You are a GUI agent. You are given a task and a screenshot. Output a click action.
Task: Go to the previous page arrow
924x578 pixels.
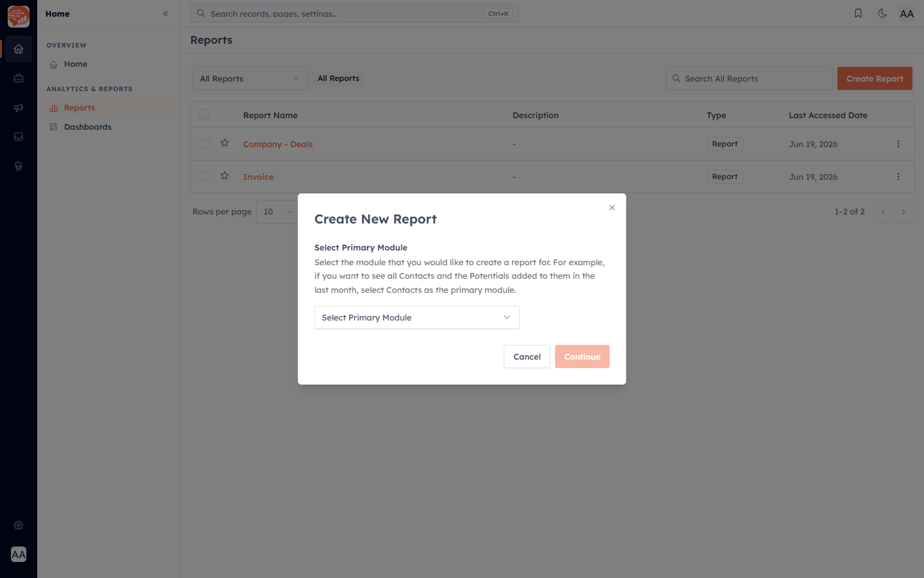(883, 212)
